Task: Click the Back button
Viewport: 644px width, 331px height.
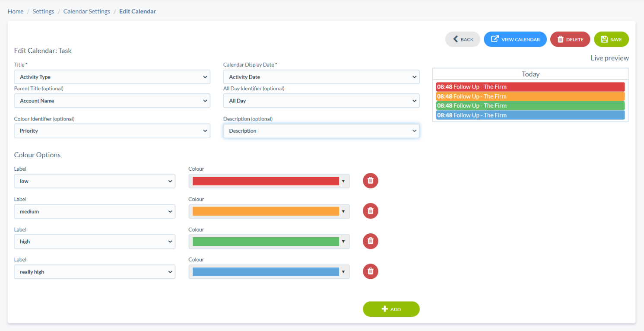Action: coord(463,39)
